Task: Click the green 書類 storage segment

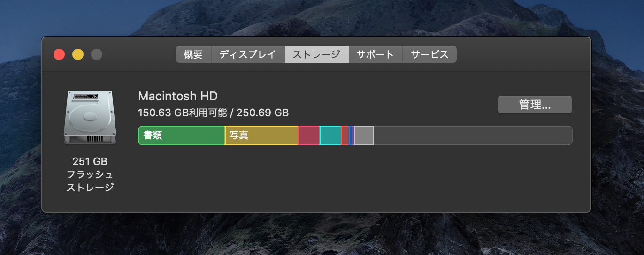Action: [x=181, y=135]
